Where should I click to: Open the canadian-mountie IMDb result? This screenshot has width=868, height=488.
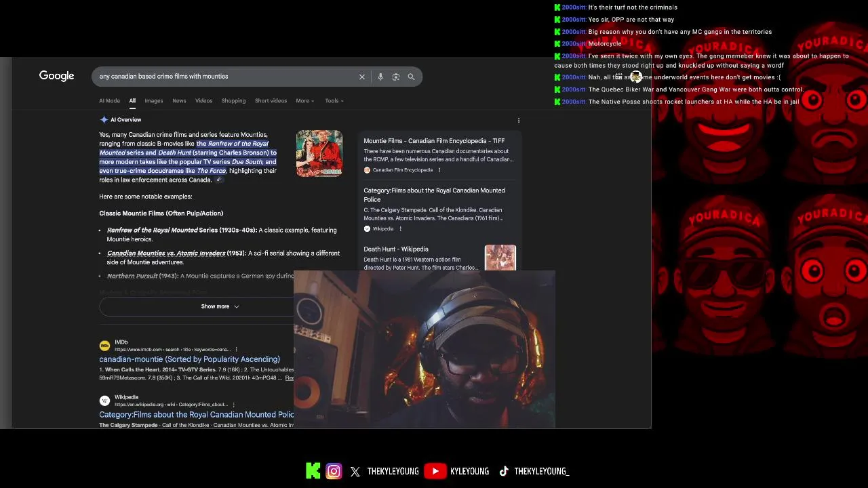pos(189,359)
